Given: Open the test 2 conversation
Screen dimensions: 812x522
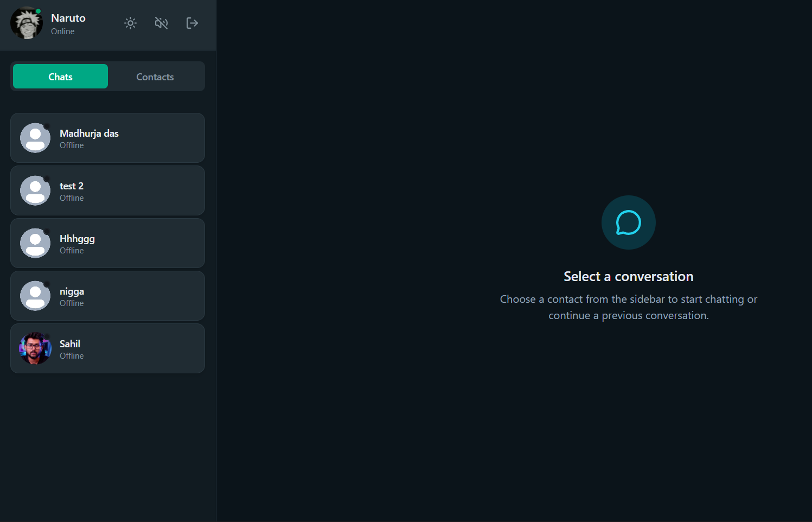Looking at the screenshot, I should (72, 186).
